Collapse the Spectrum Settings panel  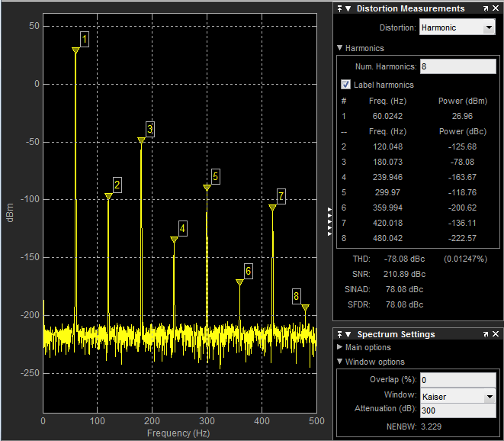point(348,334)
